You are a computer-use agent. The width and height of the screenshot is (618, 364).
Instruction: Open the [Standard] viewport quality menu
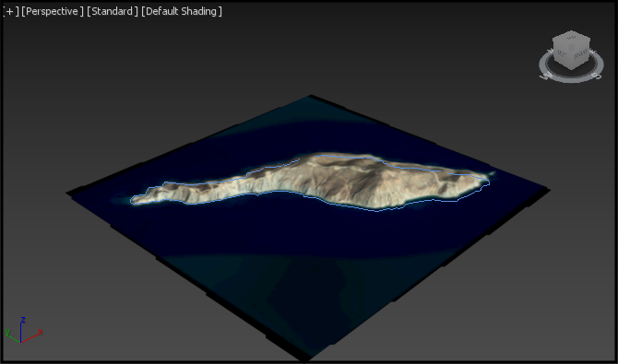113,11
